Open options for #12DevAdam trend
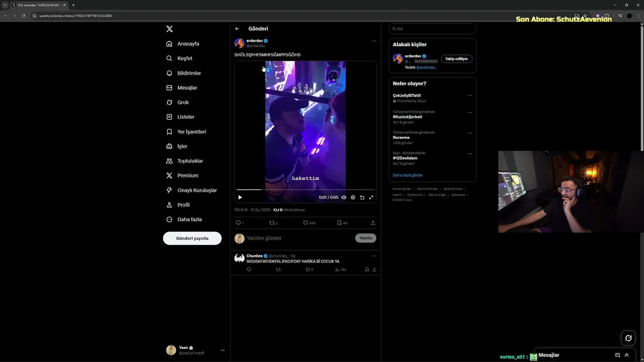 (470, 154)
